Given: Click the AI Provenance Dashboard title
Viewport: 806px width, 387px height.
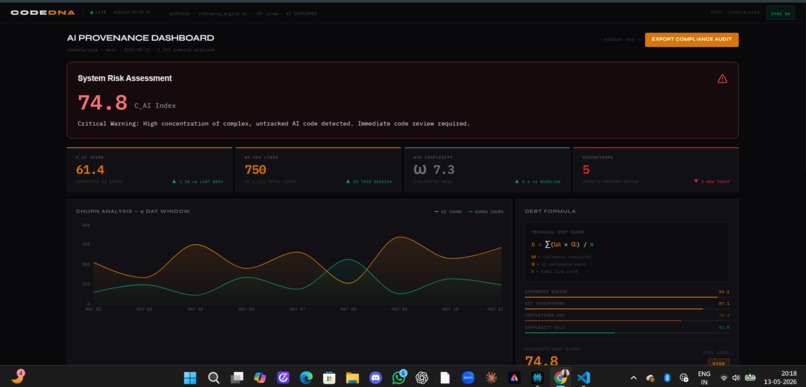Looking at the screenshot, I should click(x=140, y=38).
